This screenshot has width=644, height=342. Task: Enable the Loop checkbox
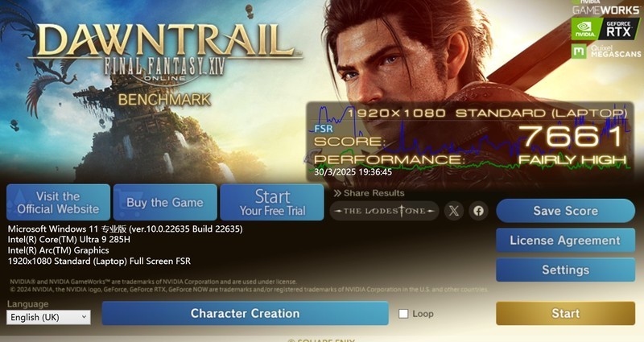[x=403, y=314]
